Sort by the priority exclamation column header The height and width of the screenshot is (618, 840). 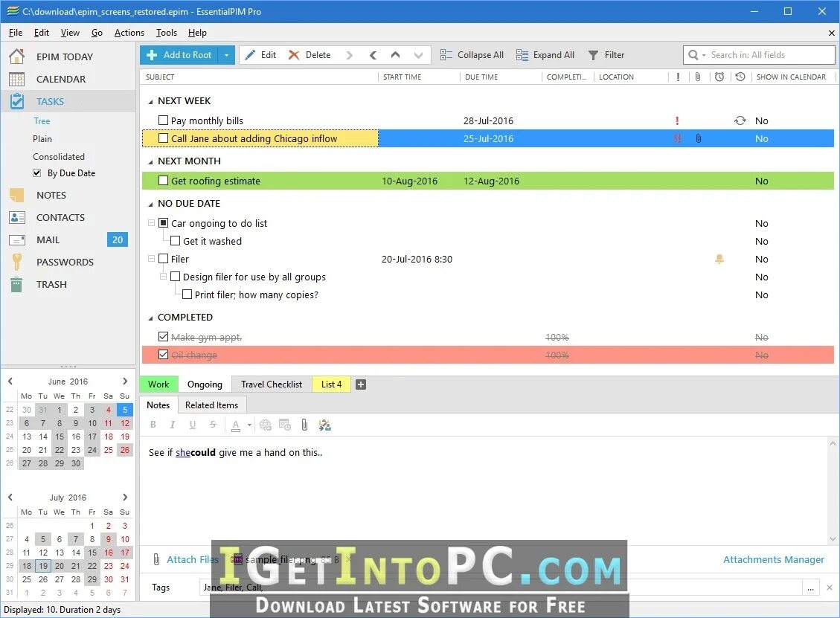click(x=679, y=77)
